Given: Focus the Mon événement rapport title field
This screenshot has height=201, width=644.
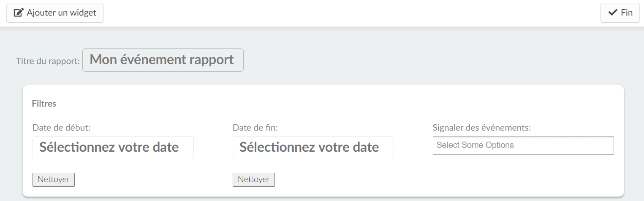Looking at the screenshot, I should pyautogui.click(x=163, y=60).
